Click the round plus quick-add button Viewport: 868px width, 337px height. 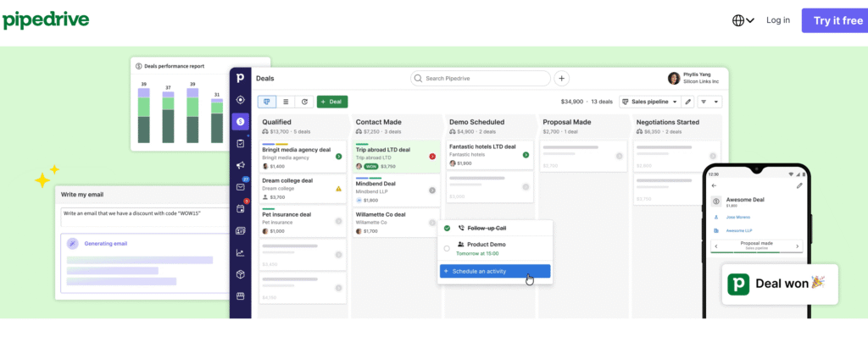point(561,79)
